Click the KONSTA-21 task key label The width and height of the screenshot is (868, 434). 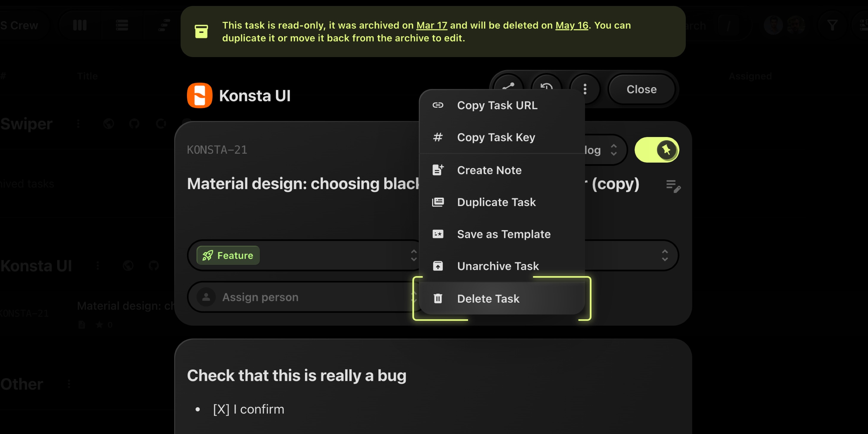[x=217, y=150]
